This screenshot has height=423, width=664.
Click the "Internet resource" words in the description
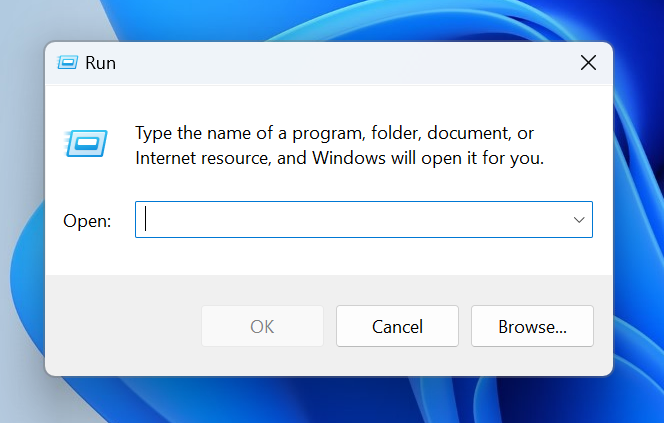(200, 158)
